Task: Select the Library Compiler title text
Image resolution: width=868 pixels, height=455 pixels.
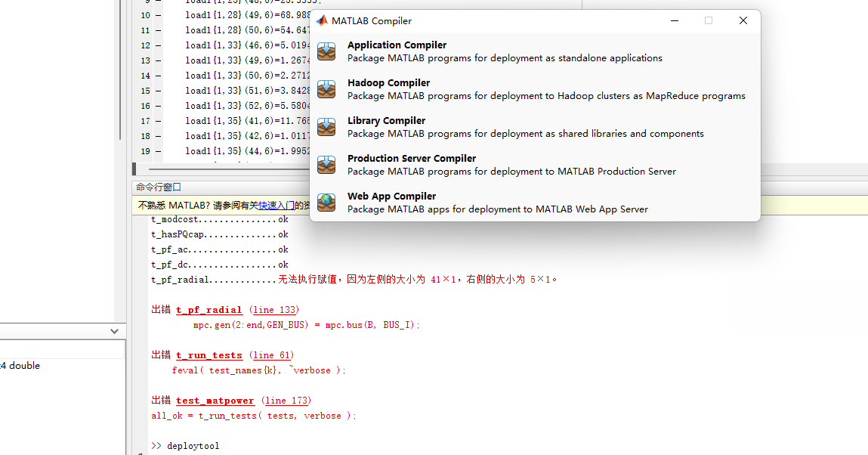Action: click(x=386, y=120)
